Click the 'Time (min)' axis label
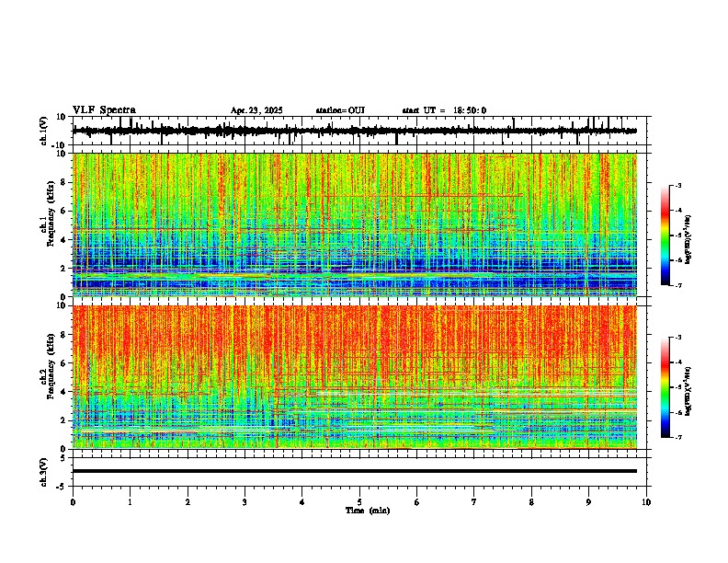This screenshot has height=563, width=728. point(368,511)
